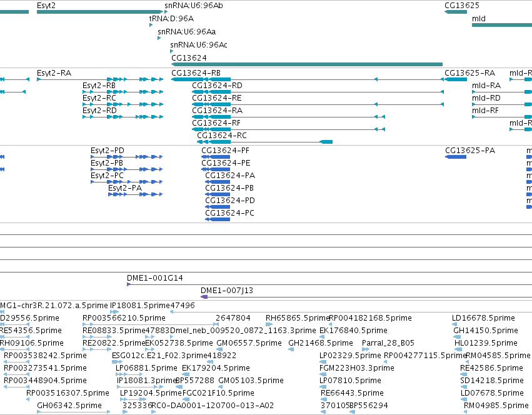
Task: Click the mld gene bar
Action: point(502,25)
